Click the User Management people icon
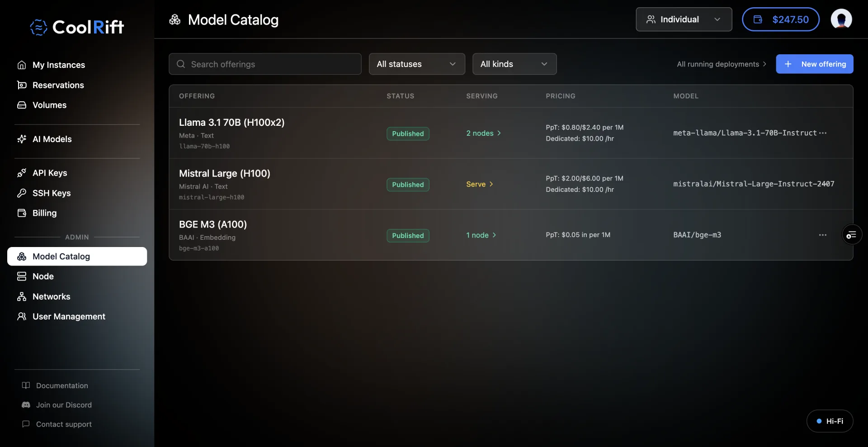This screenshot has width=868, height=447. click(x=22, y=317)
